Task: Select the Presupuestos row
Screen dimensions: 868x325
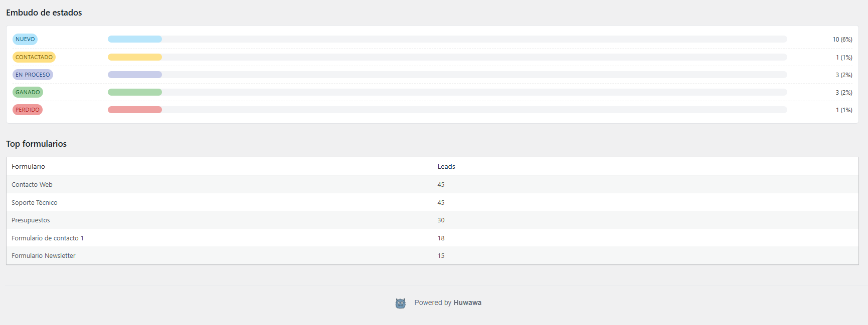Action: click(31, 220)
